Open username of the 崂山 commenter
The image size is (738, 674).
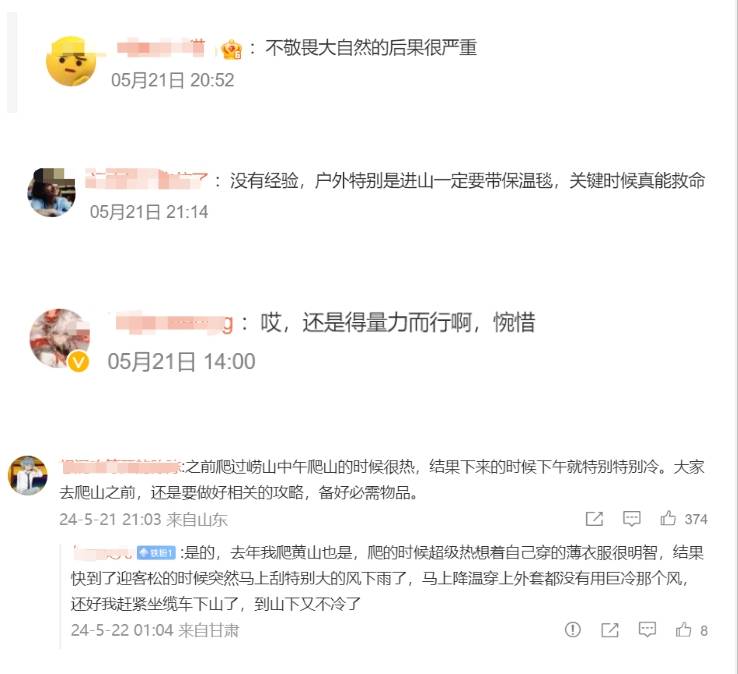point(120,466)
